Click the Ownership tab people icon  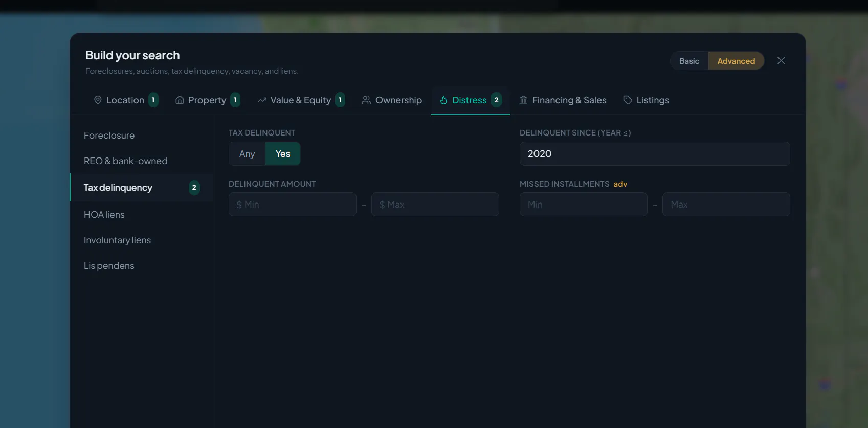[366, 100]
